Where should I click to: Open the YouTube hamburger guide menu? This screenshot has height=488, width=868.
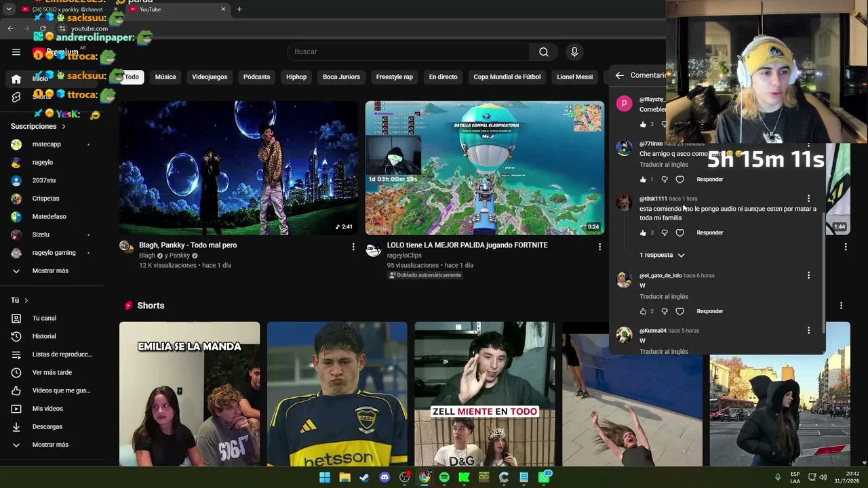[x=16, y=52]
